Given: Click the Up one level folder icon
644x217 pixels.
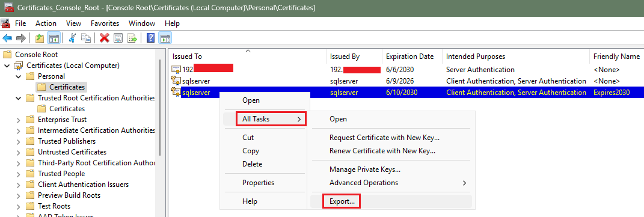Looking at the screenshot, I should (x=40, y=38).
